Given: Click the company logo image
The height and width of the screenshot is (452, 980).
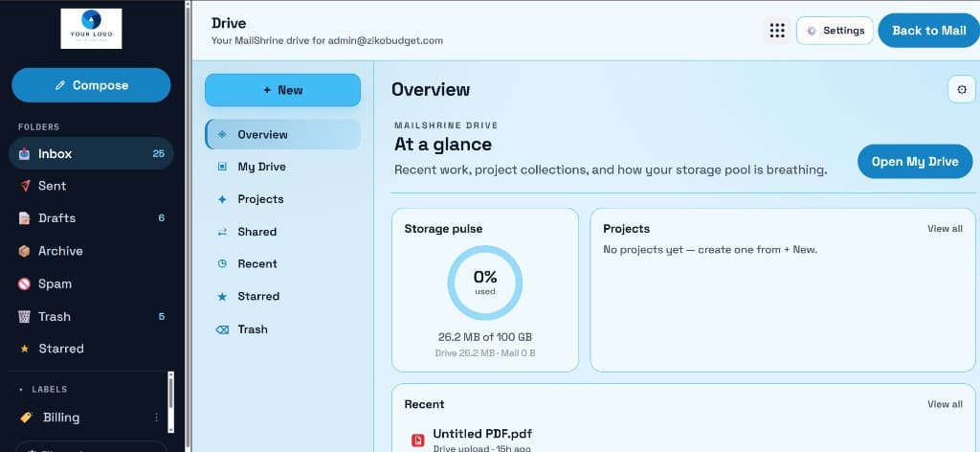Looking at the screenshot, I should [91, 29].
